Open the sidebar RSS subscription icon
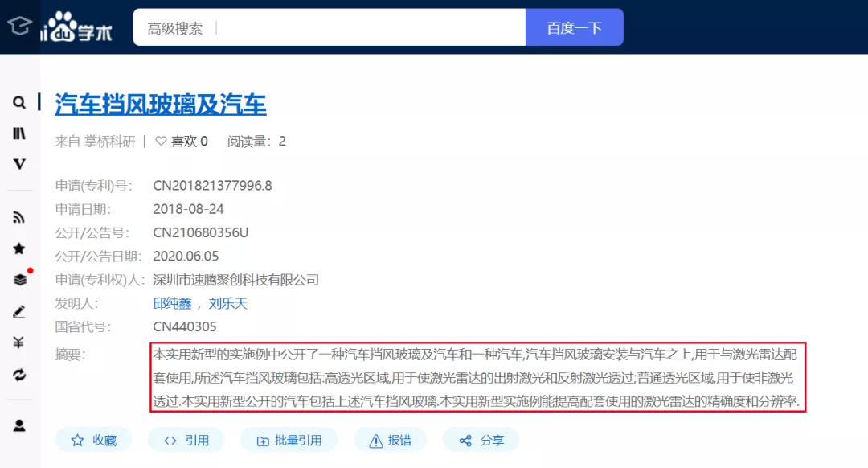The height and width of the screenshot is (468, 868). [18, 218]
